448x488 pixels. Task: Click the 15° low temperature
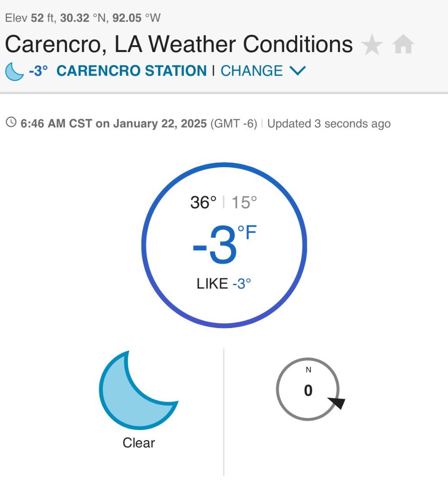pyautogui.click(x=244, y=202)
